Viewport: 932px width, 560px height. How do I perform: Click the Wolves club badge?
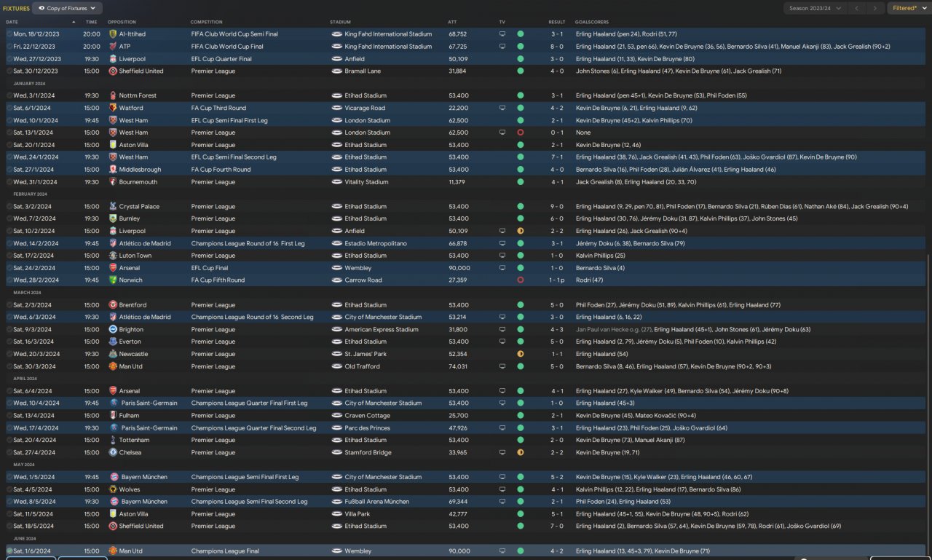click(x=113, y=489)
